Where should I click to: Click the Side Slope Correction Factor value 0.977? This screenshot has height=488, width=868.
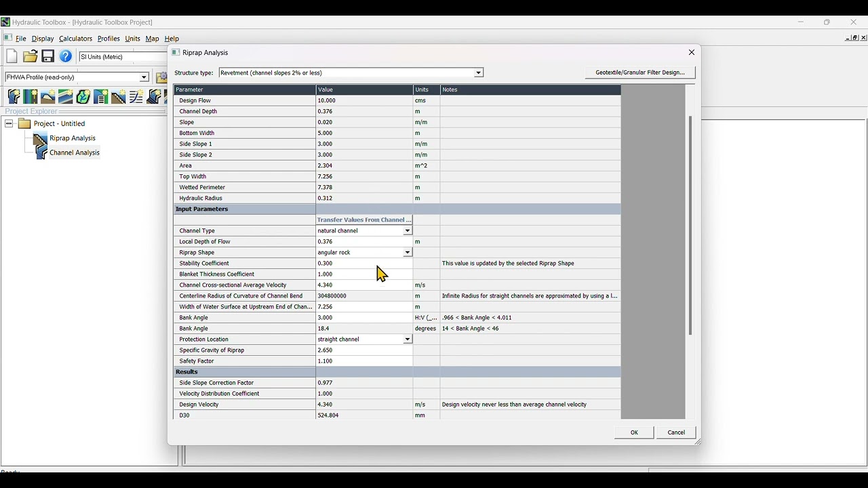click(x=364, y=382)
